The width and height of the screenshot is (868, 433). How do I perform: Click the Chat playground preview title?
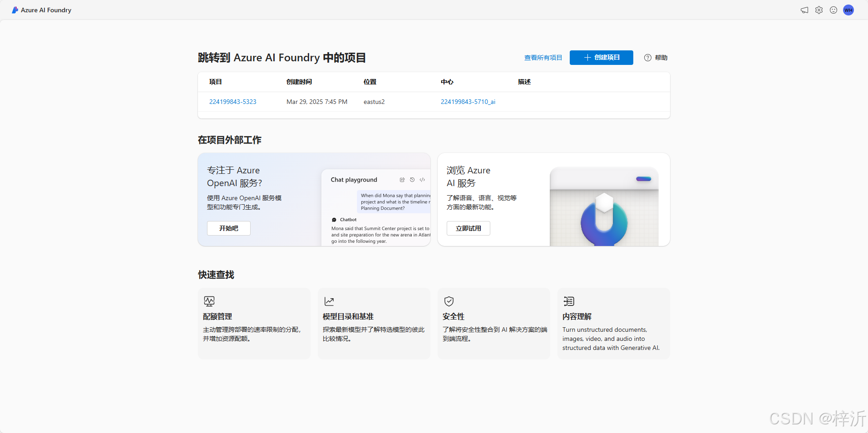(x=354, y=180)
